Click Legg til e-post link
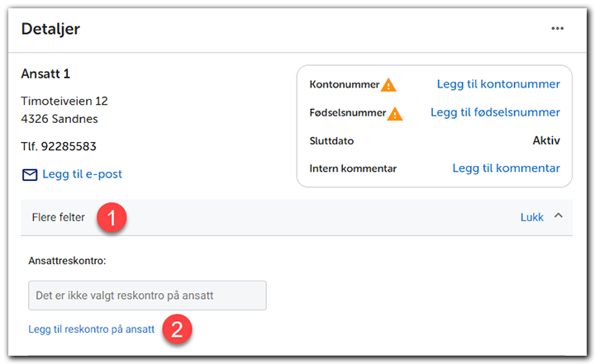 [83, 174]
